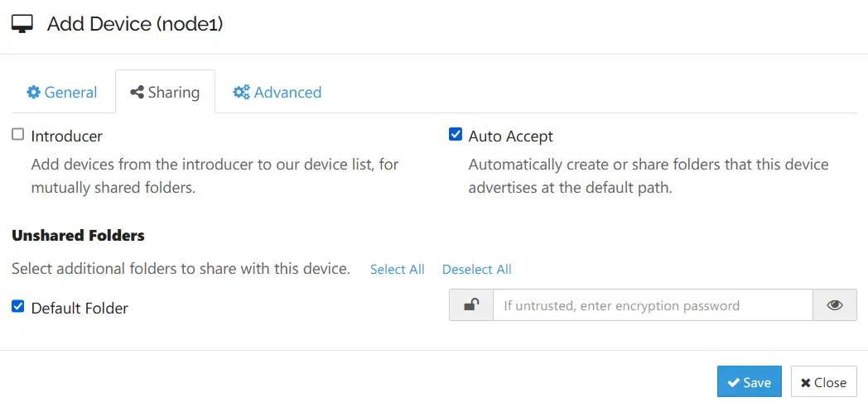Click the Auto Accept label text

510,136
